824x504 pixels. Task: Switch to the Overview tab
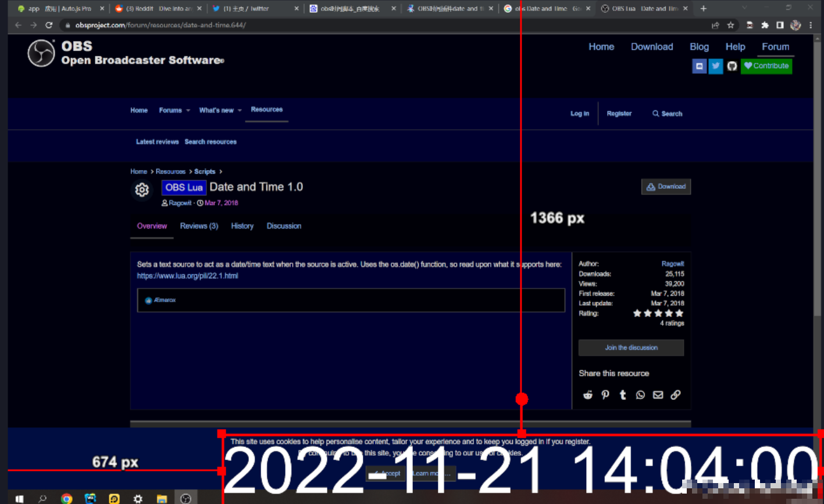coord(152,226)
